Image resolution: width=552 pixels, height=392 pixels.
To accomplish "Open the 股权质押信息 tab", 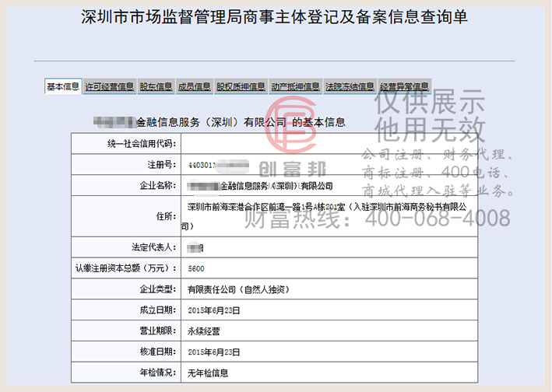I will click(241, 86).
